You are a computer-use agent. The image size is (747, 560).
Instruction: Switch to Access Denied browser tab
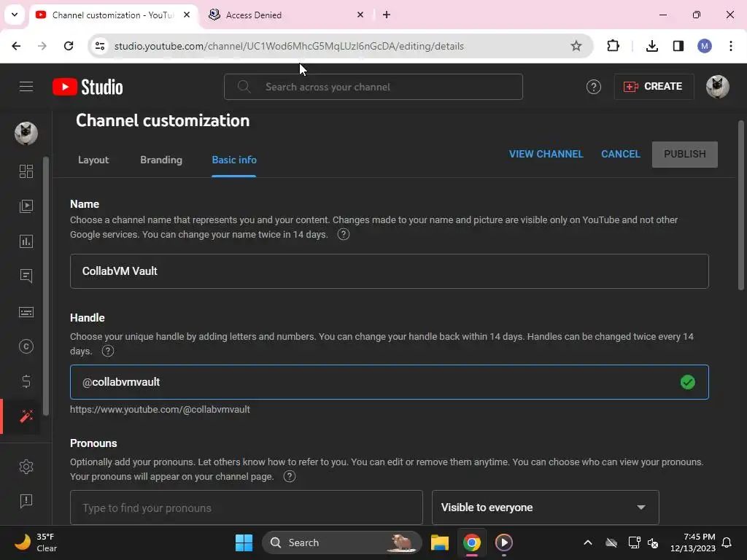click(x=286, y=15)
